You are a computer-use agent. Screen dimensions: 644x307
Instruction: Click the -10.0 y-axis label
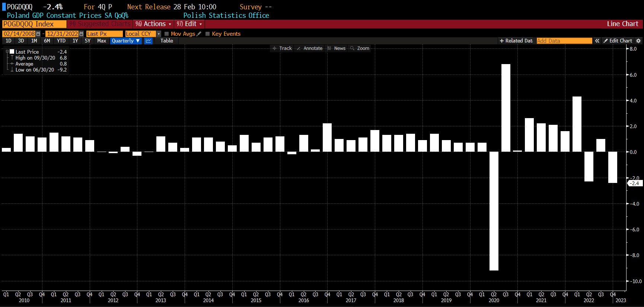tap(635, 281)
